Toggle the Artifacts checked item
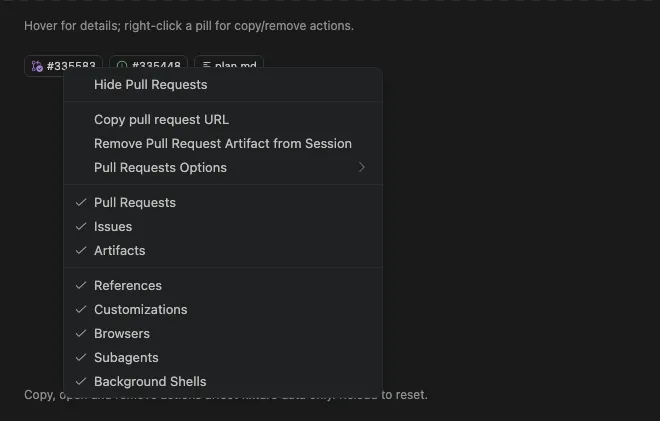Viewport: 660px width, 421px height. [x=223, y=250]
